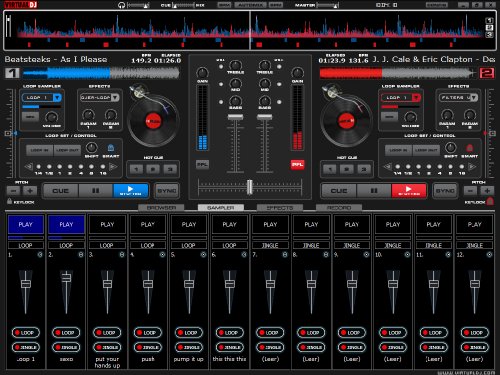Click the Sync button on deck 1

pyautogui.click(x=167, y=191)
